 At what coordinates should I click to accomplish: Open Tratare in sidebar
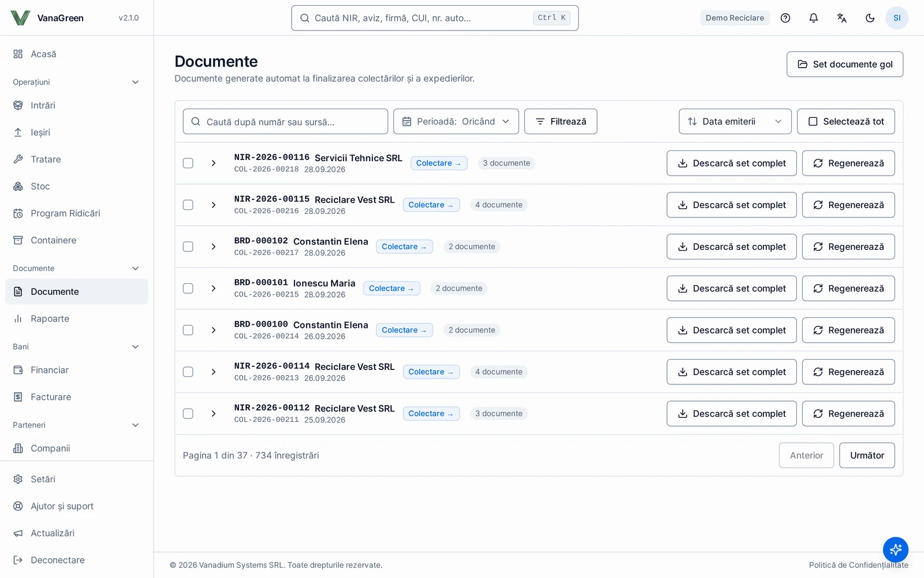(77, 160)
